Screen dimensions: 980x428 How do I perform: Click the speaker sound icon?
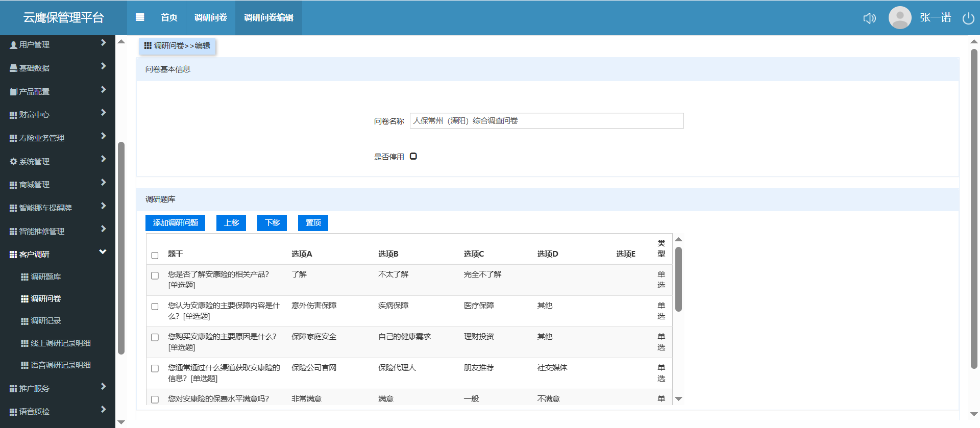pyautogui.click(x=869, y=18)
